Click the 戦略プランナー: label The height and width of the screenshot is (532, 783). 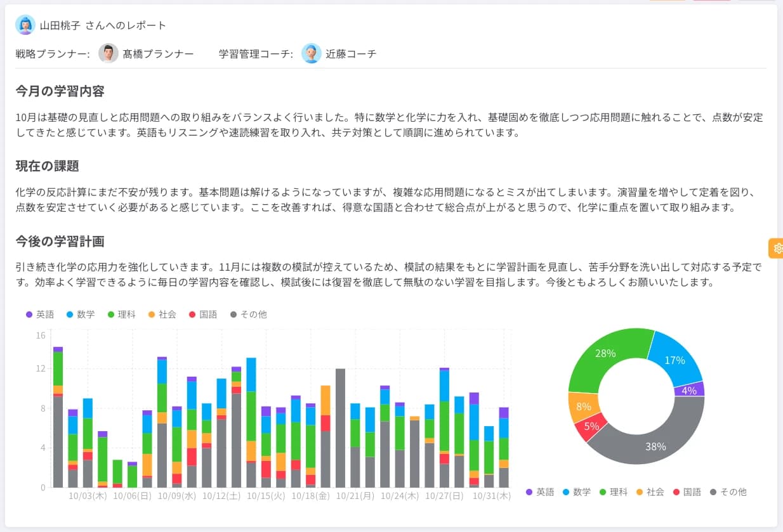pos(52,54)
